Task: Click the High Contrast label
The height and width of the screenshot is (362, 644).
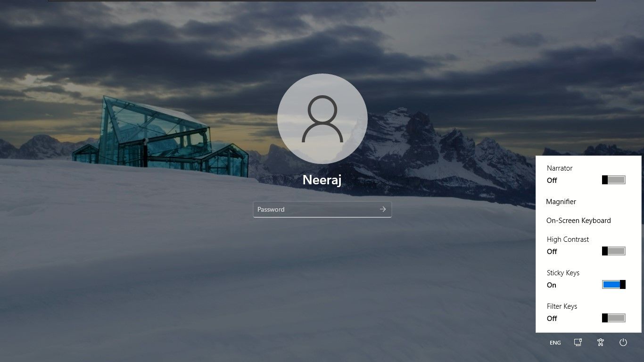Action: pyautogui.click(x=568, y=239)
